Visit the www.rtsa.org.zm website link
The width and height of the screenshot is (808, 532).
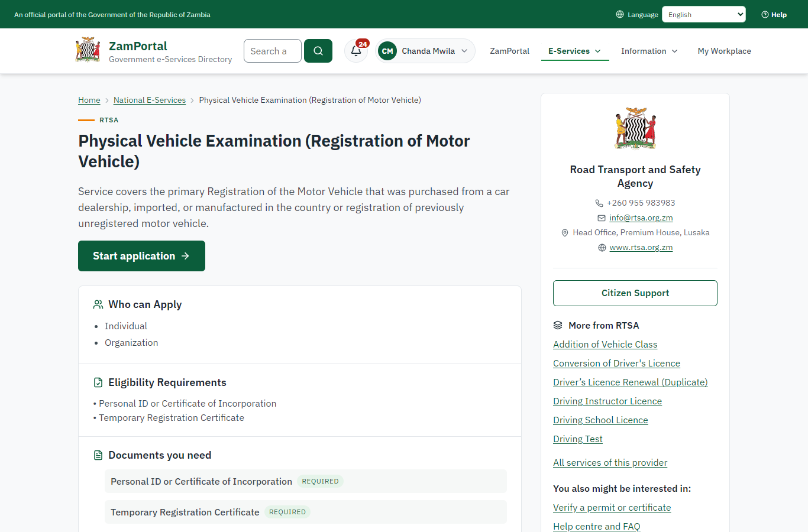point(641,248)
